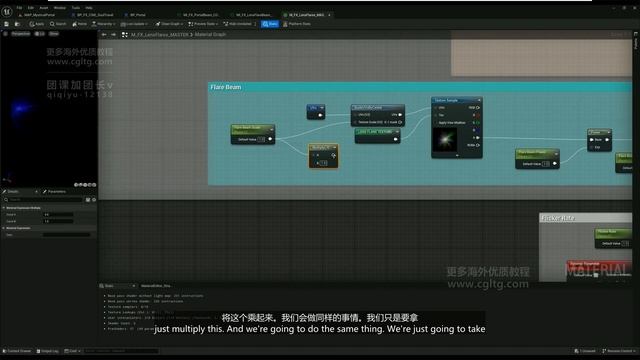The height and width of the screenshot is (360, 640).
Task: Click the Details property matrix grid icon
Action: 88,200
